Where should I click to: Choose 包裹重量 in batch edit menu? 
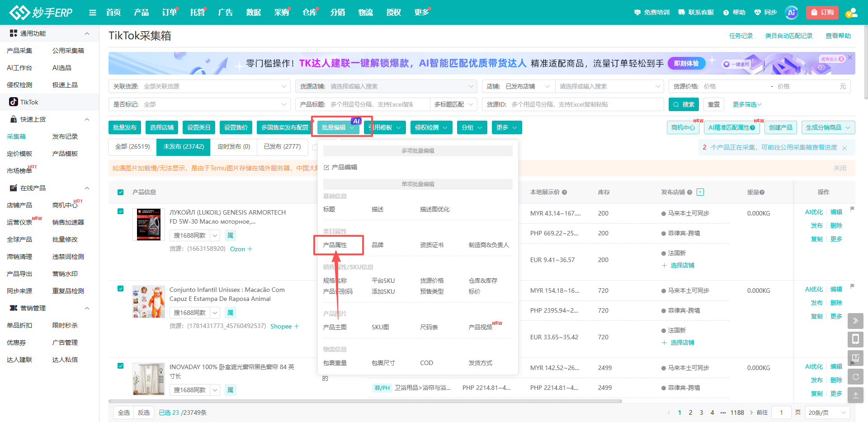[335, 363]
